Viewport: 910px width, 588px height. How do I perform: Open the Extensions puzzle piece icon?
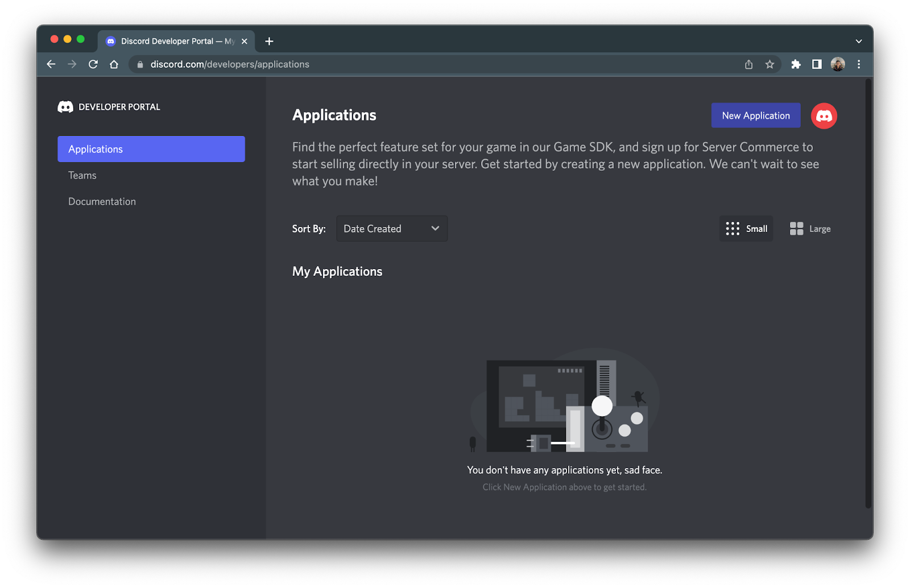pos(796,64)
